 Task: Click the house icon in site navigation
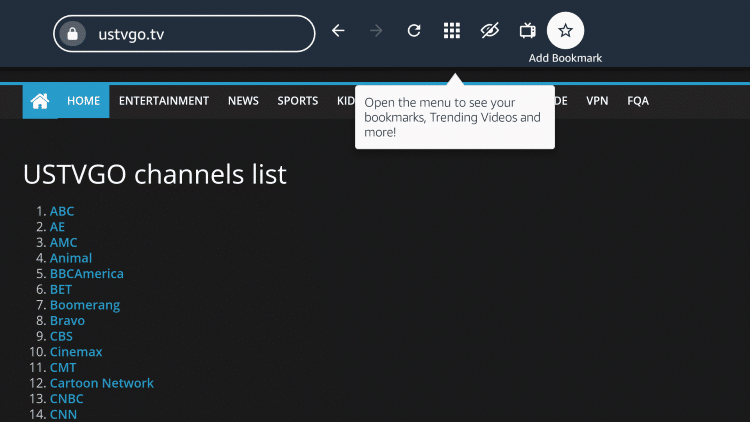pyautogui.click(x=40, y=101)
